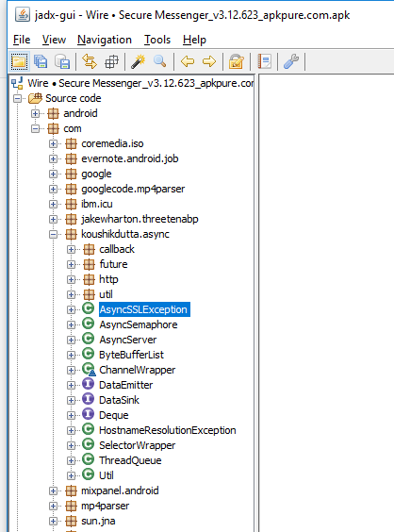Click the AsyncSSLException class icon

click(89, 308)
